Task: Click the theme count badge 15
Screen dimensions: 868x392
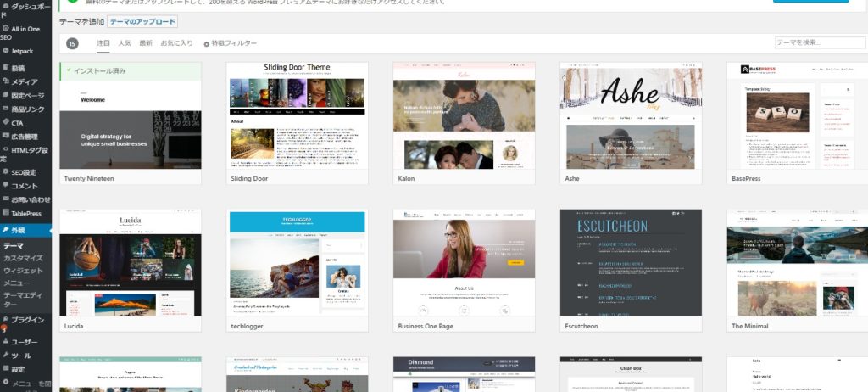Action: point(73,43)
